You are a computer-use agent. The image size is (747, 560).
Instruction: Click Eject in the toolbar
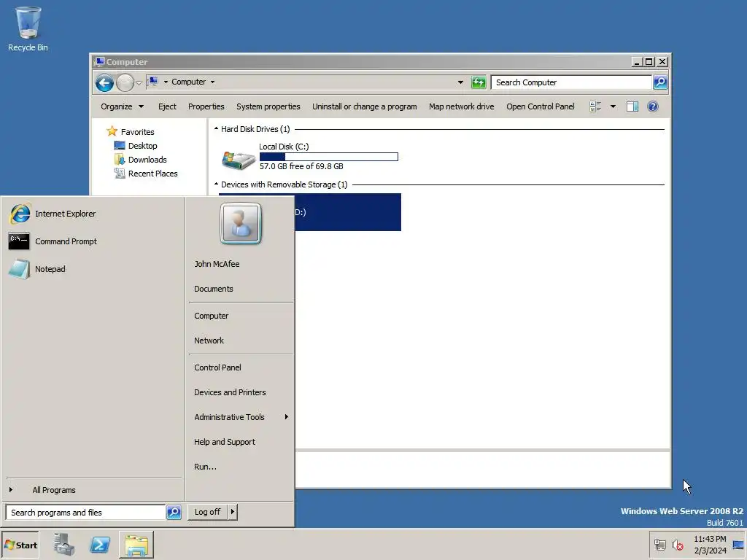click(x=167, y=106)
